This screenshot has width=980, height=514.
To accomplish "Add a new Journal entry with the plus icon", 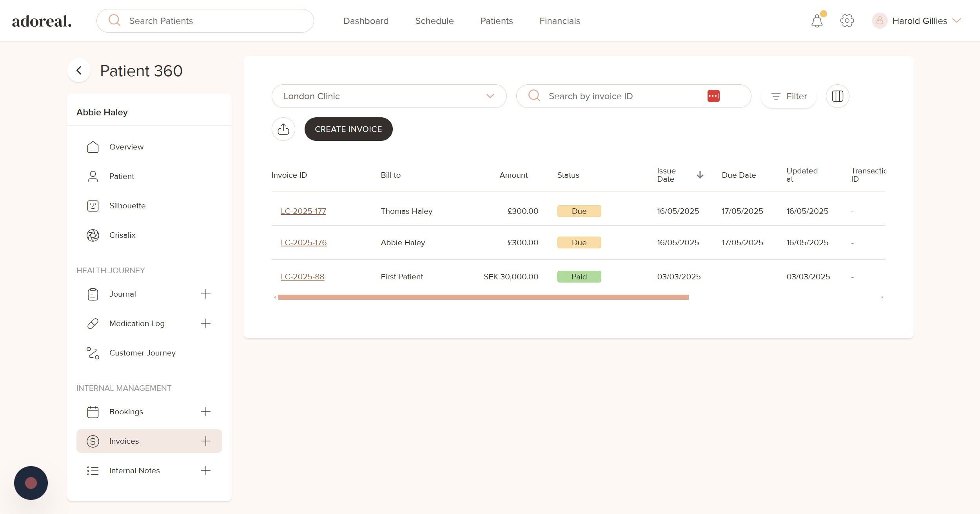I will pos(205,294).
